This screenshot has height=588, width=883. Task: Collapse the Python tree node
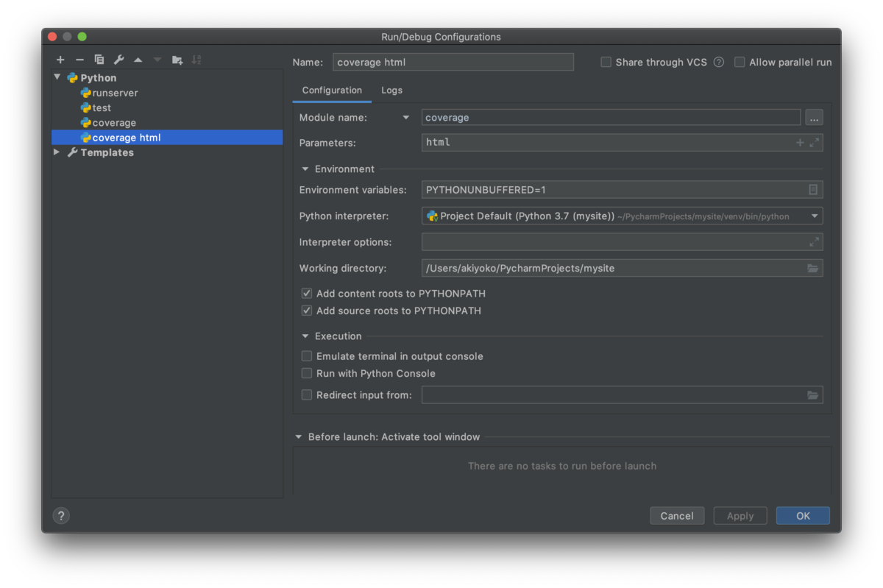[57, 77]
